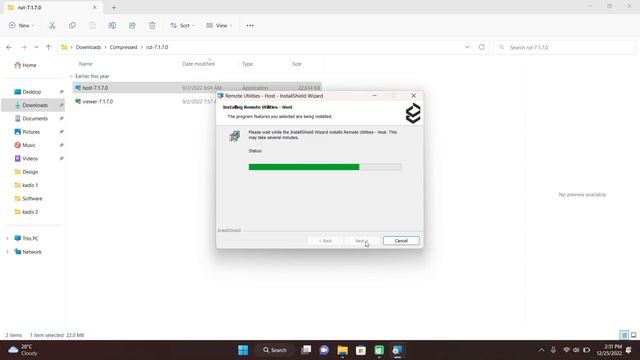Click the installation progress bar
Image resolution: width=640 pixels, height=360 pixels.
(325, 167)
